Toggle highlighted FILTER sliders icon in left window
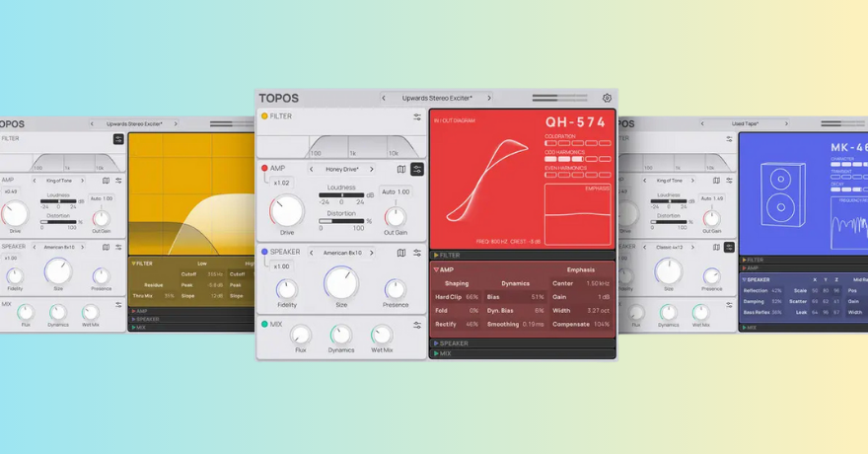 118,139
